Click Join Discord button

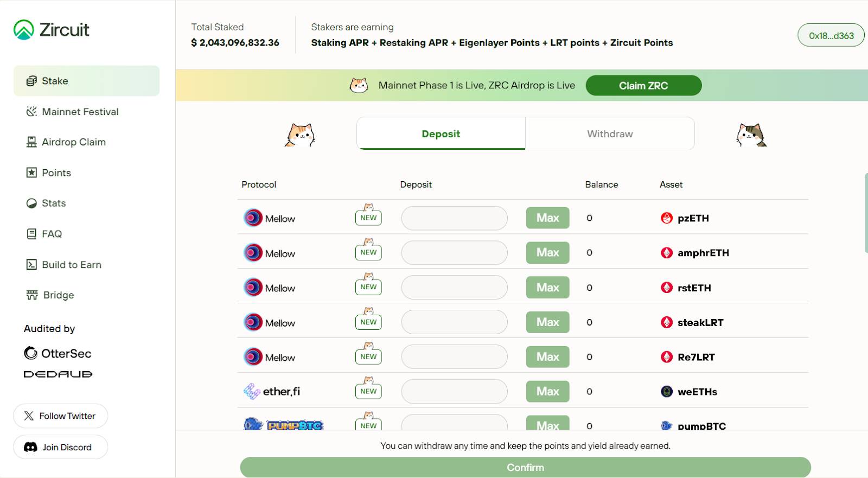(60, 447)
